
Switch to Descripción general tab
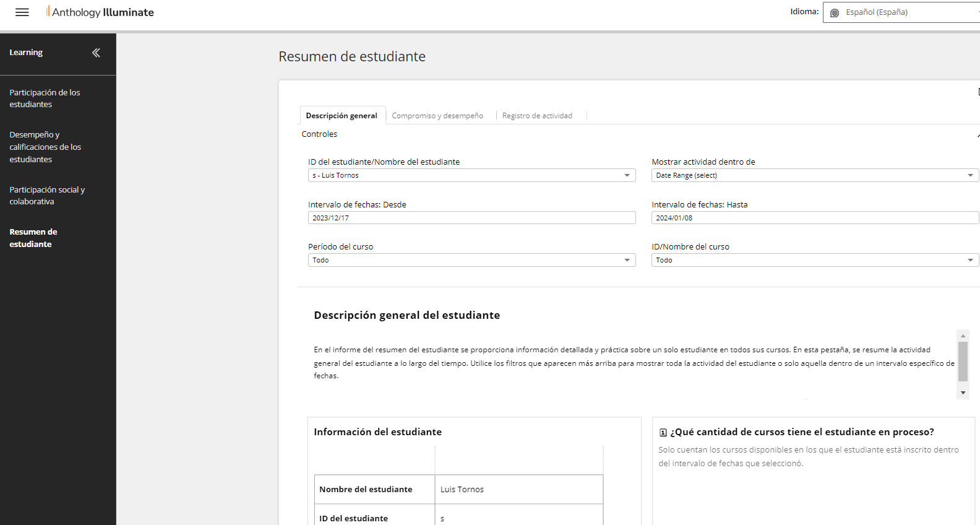[x=342, y=116]
